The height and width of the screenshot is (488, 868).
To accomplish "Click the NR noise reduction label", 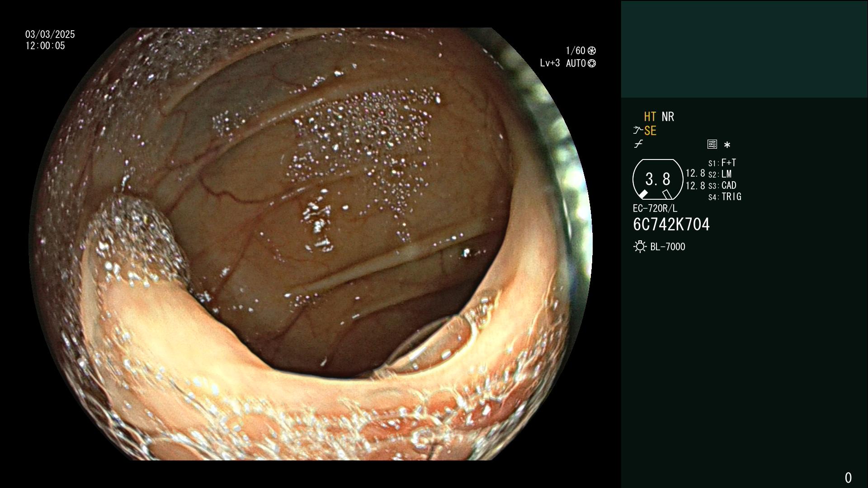I will click(x=668, y=117).
